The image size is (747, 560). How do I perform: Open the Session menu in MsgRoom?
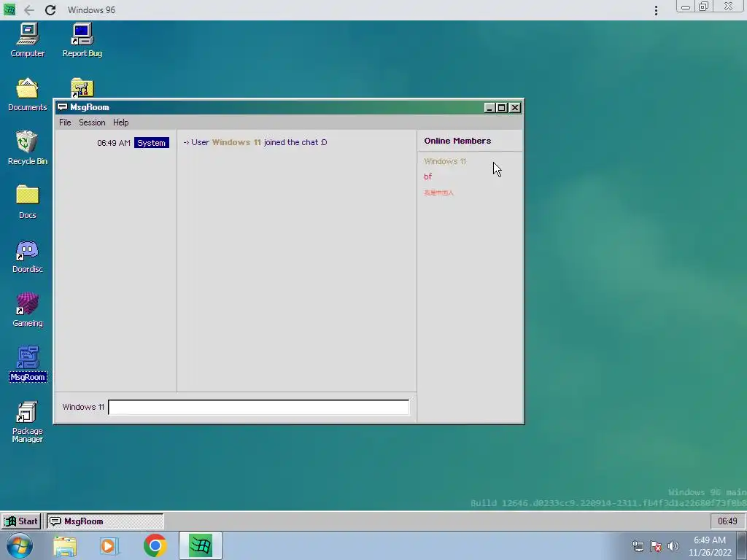click(92, 122)
